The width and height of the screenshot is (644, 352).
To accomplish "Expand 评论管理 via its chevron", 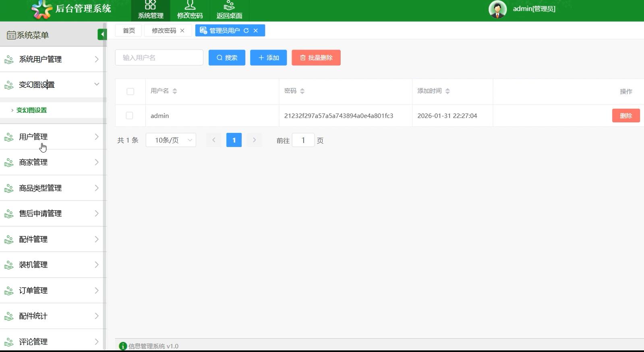I will 97,342.
